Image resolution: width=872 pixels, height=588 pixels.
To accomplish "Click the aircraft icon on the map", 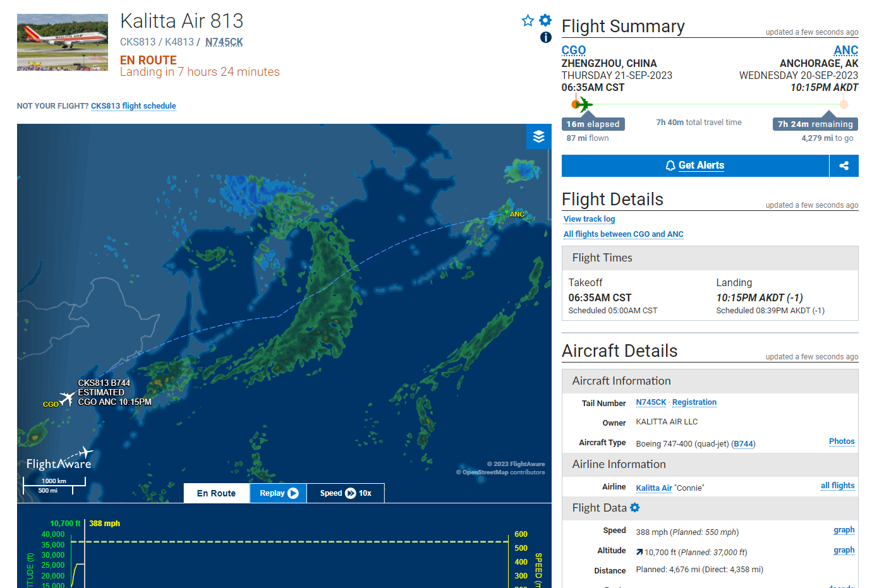I will tap(67, 399).
